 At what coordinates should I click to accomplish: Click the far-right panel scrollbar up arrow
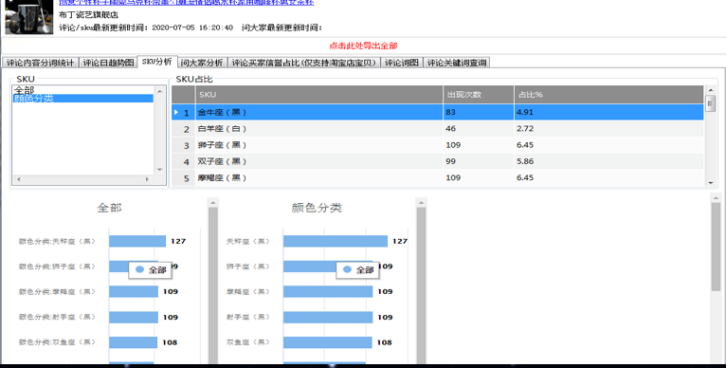pyautogui.click(x=716, y=198)
